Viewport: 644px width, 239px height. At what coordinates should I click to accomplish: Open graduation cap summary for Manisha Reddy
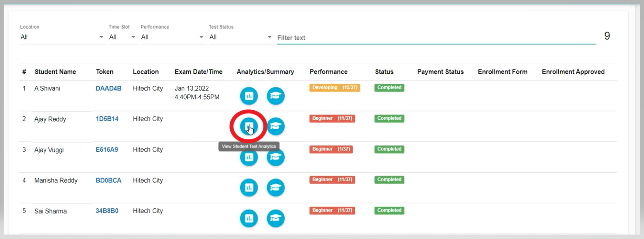coord(276,188)
